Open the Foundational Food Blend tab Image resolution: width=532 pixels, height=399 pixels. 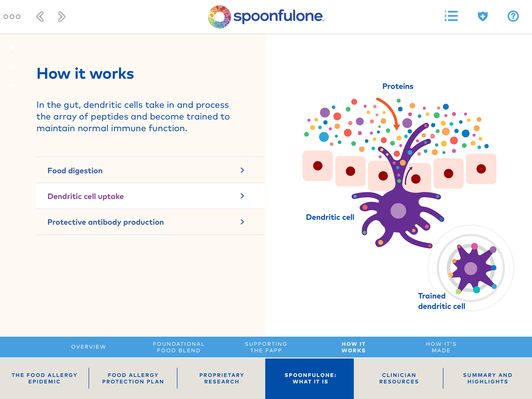point(179,347)
